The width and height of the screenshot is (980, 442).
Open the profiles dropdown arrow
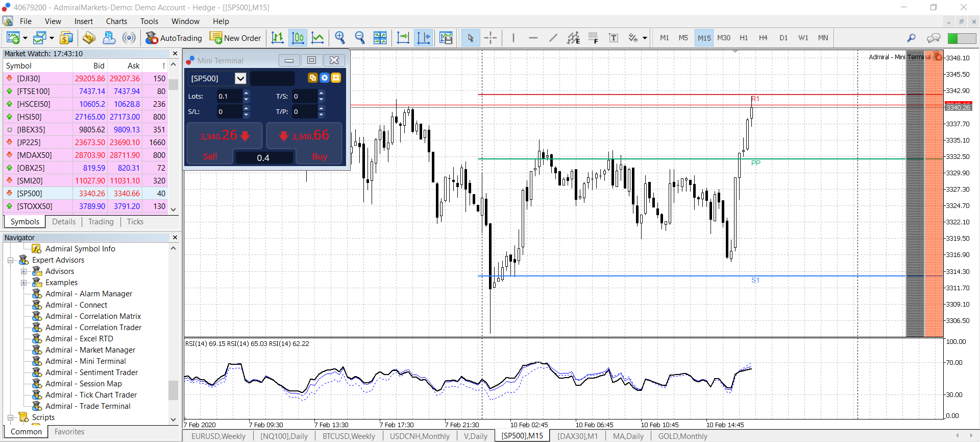pyautogui.click(x=52, y=38)
